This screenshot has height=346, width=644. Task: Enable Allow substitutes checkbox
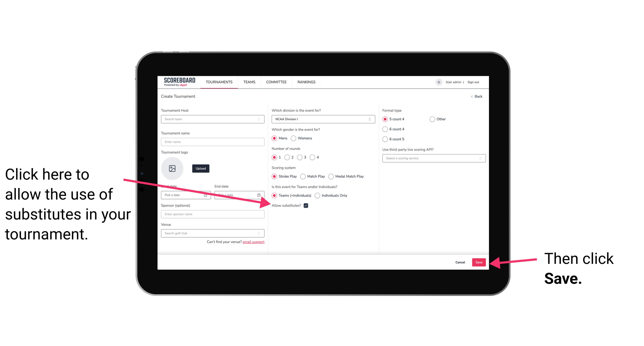click(307, 205)
